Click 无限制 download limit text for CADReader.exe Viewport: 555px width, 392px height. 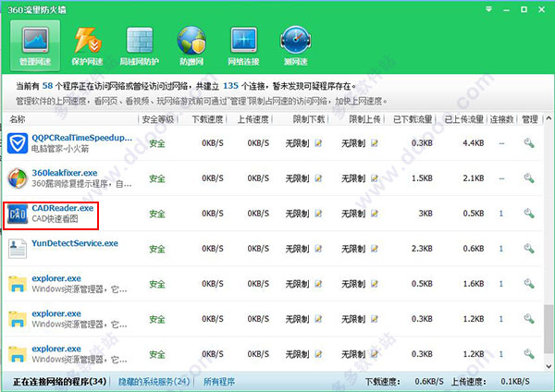click(297, 214)
